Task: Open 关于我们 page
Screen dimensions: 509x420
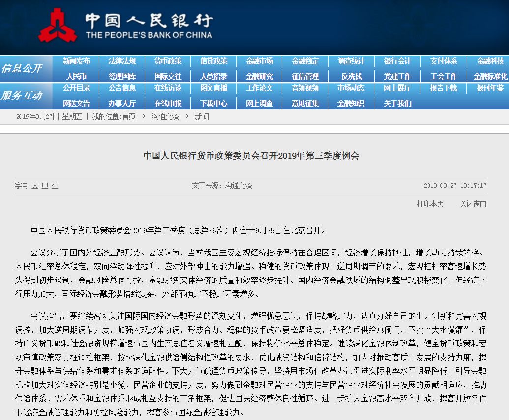Action: coord(397,103)
